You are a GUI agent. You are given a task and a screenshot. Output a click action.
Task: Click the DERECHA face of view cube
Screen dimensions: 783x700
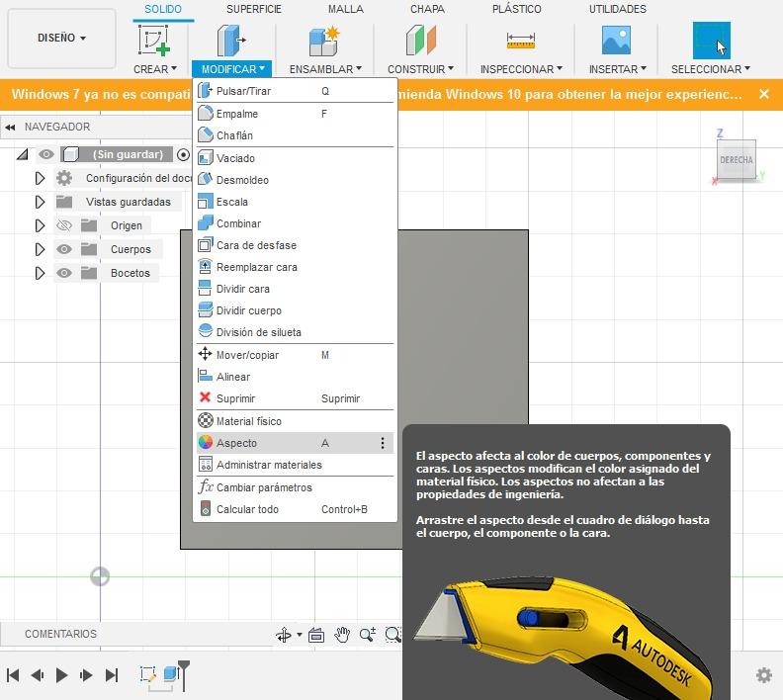pos(737,160)
